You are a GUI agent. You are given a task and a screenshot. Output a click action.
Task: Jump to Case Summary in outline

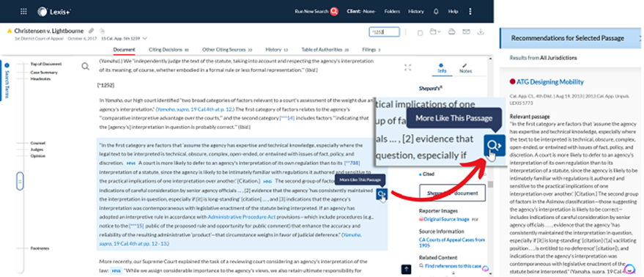pyautogui.click(x=44, y=73)
